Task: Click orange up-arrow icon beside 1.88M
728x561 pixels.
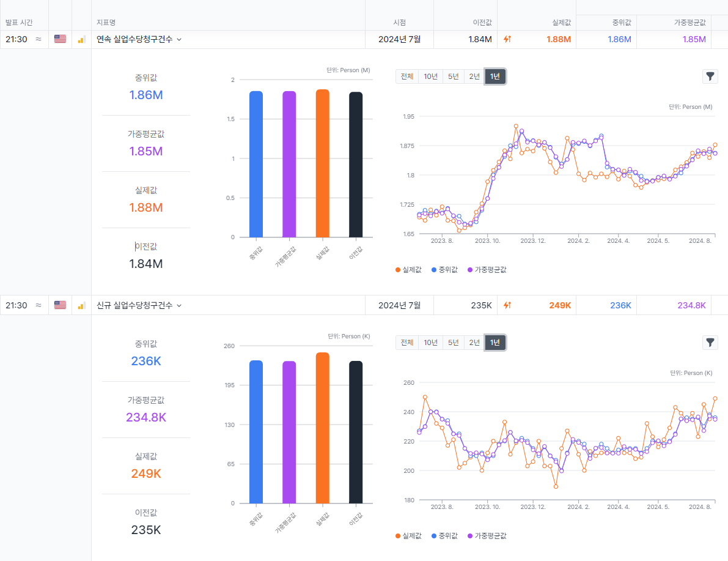Action: click(x=507, y=39)
